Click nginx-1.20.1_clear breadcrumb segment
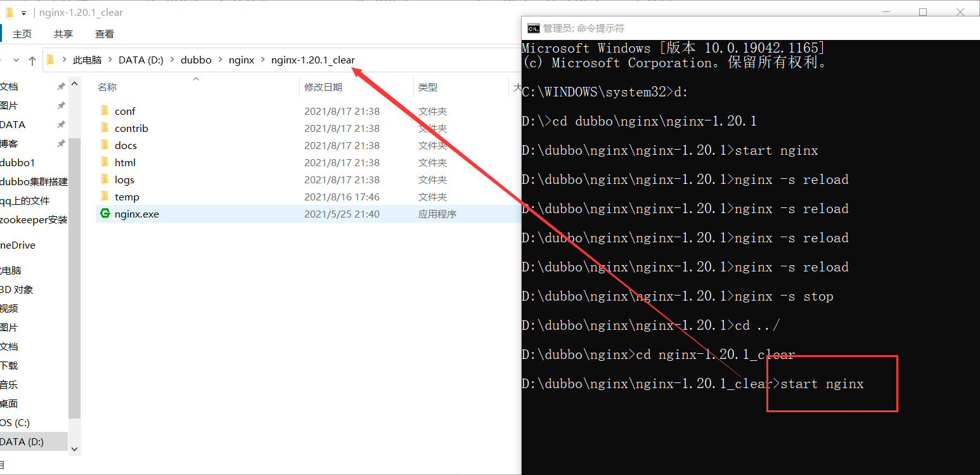This screenshot has width=980, height=475. (x=313, y=60)
